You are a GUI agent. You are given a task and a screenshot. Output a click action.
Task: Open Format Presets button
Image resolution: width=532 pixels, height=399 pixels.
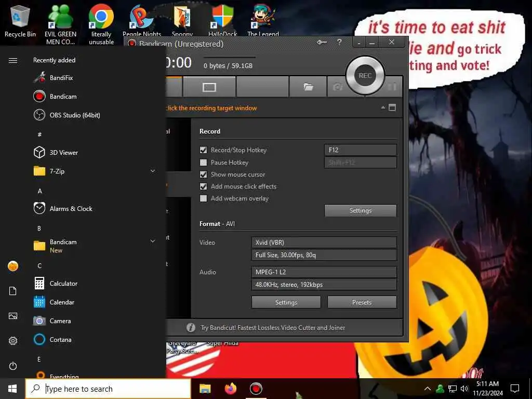[x=362, y=302]
